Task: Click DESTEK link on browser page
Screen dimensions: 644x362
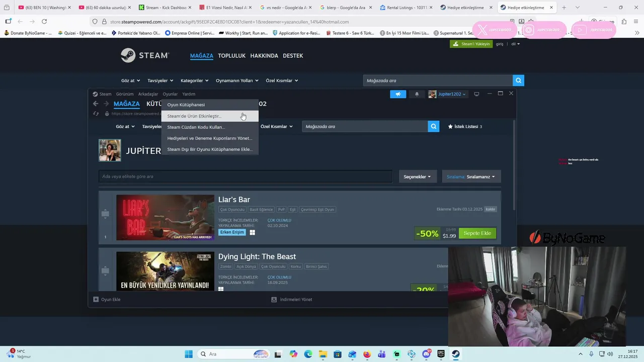Action: pos(293,56)
